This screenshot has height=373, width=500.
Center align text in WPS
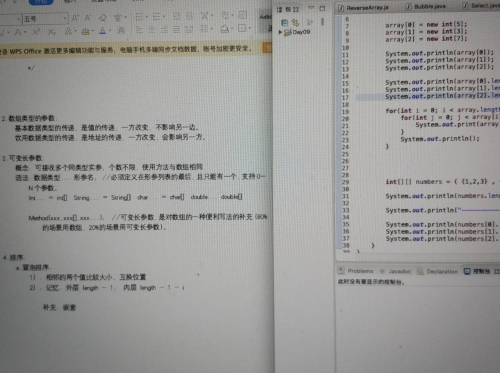pos(152,30)
